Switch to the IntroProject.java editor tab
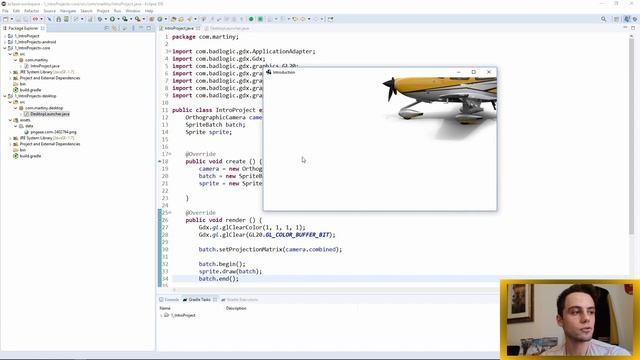 click(179, 28)
